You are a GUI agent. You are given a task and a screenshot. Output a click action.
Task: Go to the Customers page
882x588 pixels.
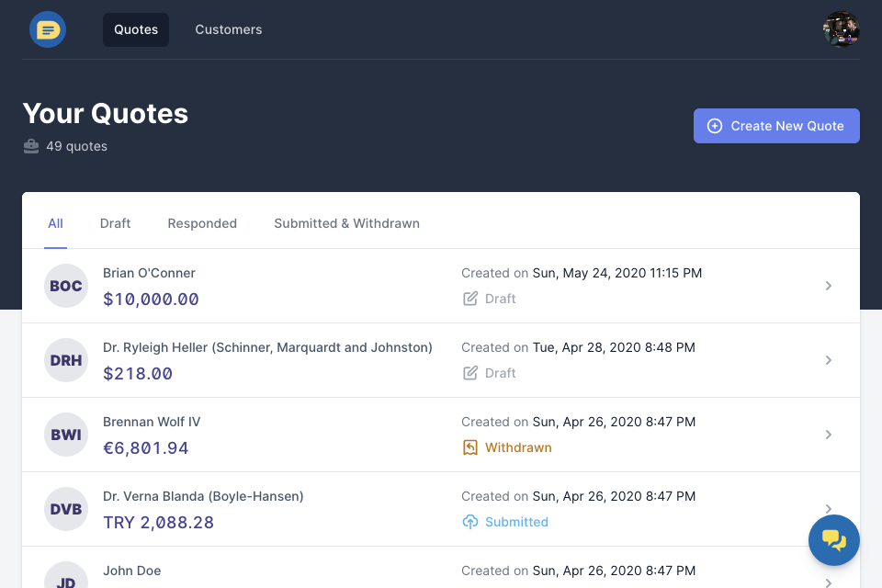(228, 29)
